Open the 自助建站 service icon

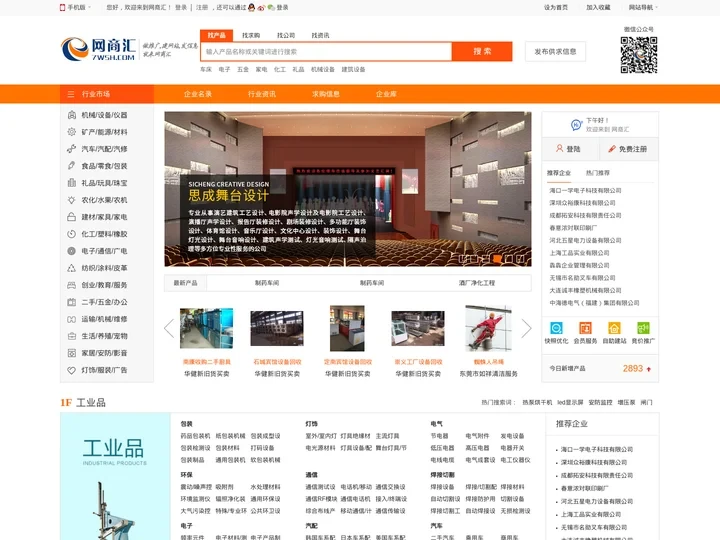click(x=614, y=328)
